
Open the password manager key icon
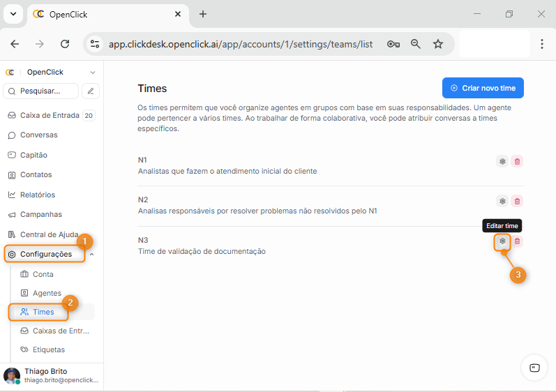(393, 44)
